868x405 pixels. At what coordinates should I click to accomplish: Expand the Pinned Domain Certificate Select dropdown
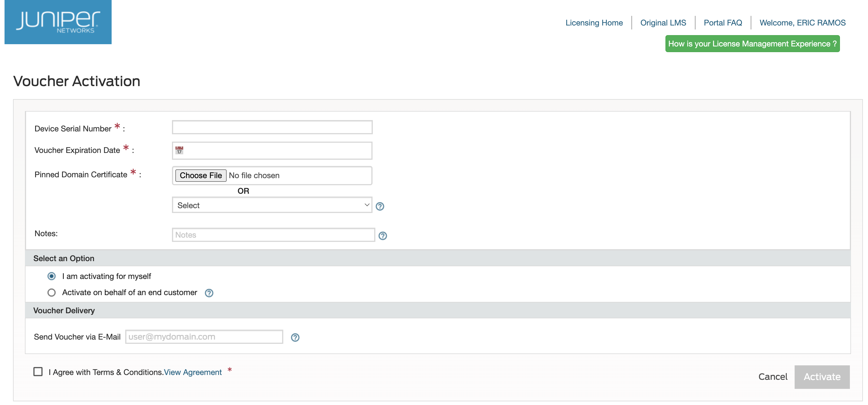[x=272, y=205]
